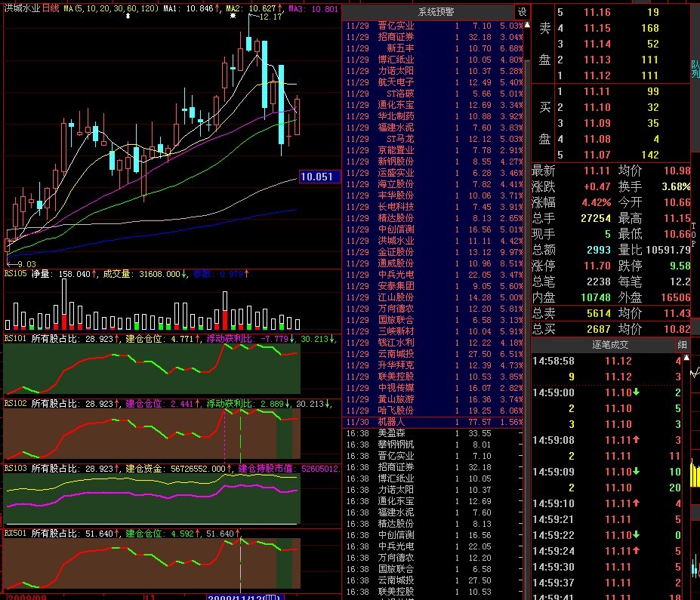Screen dimensions: 700x600
Task: Select the RS105 volume indicator label
Action: pyautogui.click(x=16, y=273)
